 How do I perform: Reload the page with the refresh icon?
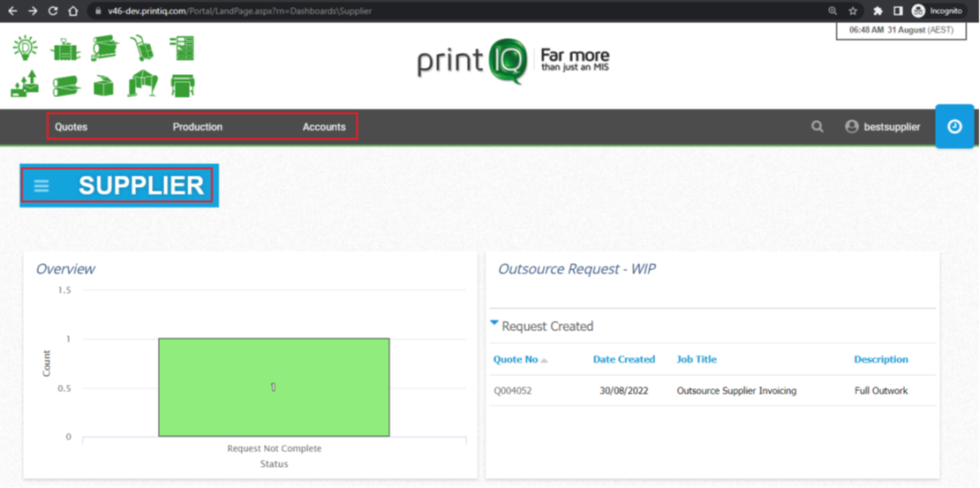(53, 11)
